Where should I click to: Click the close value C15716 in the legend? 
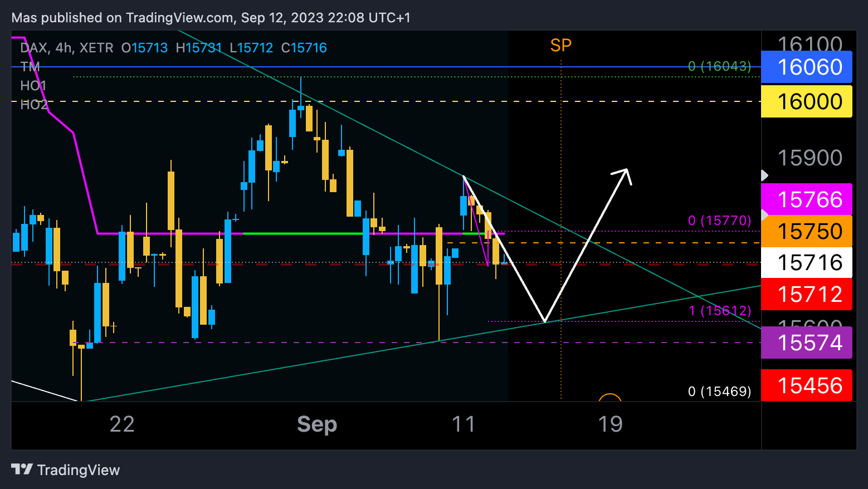point(304,48)
